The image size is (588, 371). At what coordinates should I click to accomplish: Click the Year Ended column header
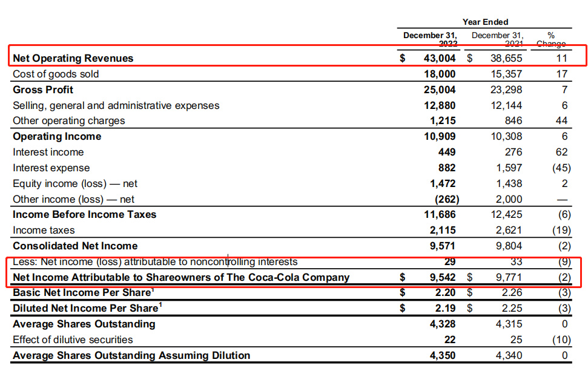[x=485, y=22]
